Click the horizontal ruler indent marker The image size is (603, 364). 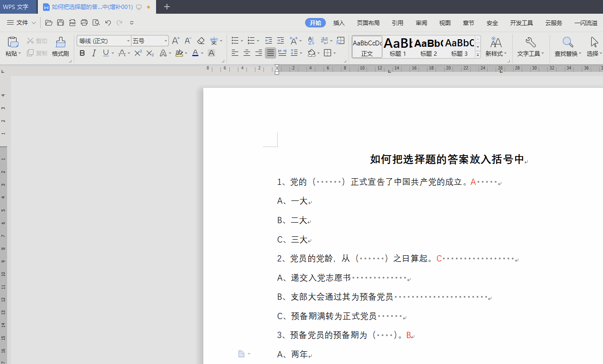click(x=277, y=69)
